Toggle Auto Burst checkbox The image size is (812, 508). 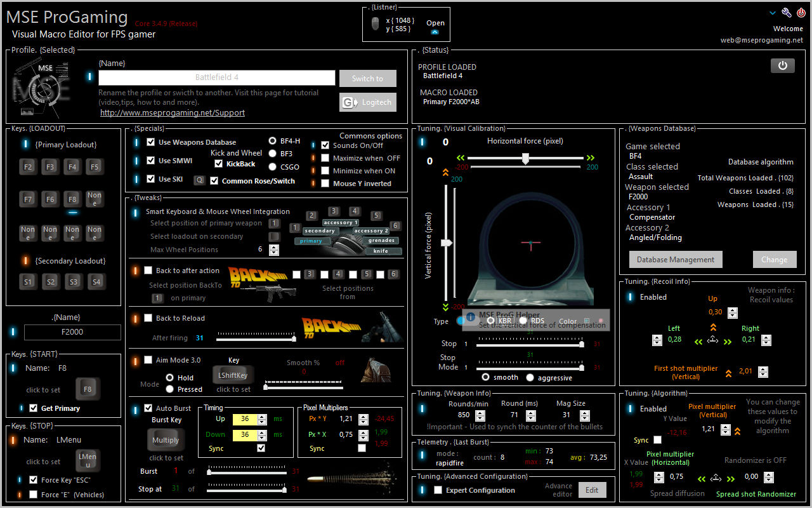click(148, 408)
